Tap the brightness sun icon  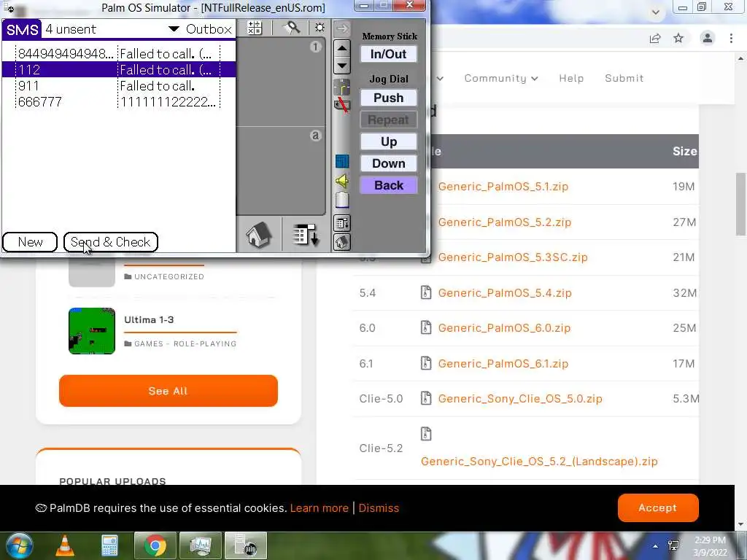click(x=320, y=28)
